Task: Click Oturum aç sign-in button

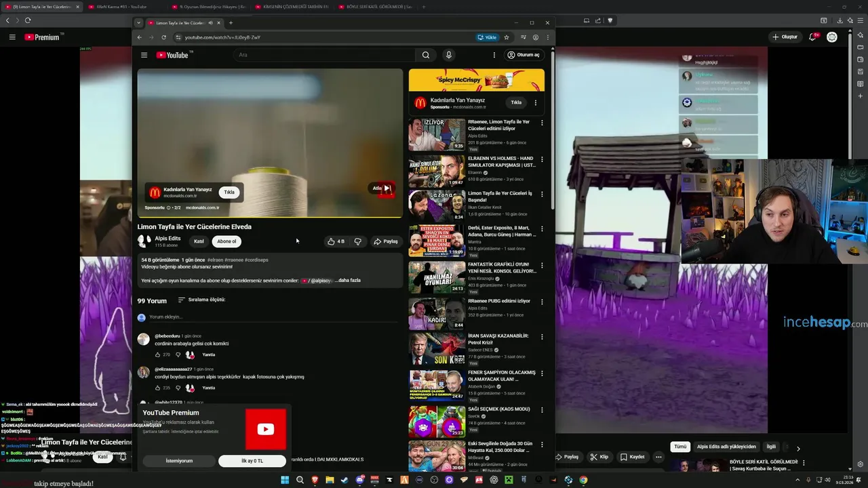Action: coord(524,55)
